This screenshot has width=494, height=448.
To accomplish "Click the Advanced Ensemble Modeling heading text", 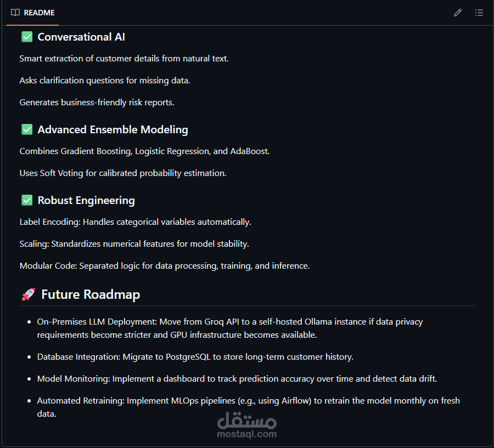I will (113, 129).
